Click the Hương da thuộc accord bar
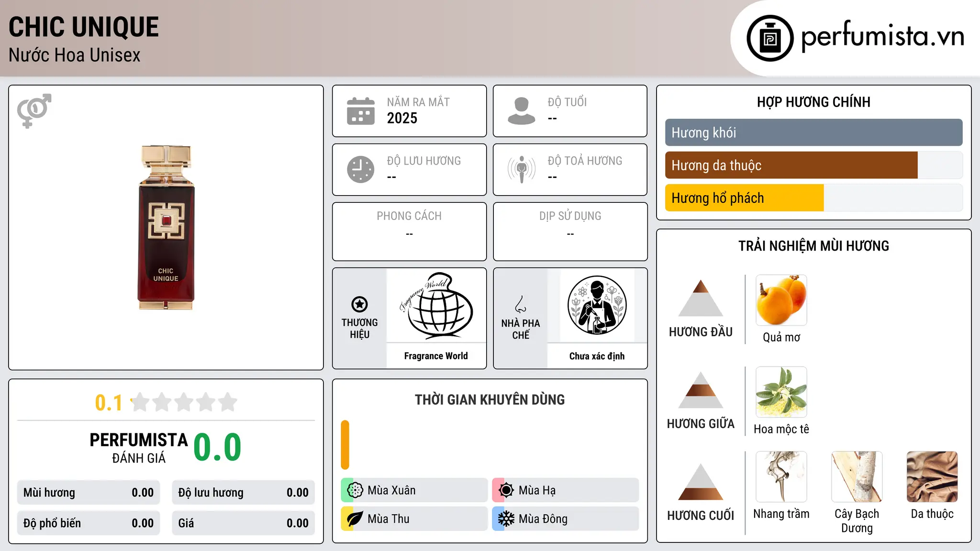The height and width of the screenshot is (551, 980). click(x=813, y=165)
